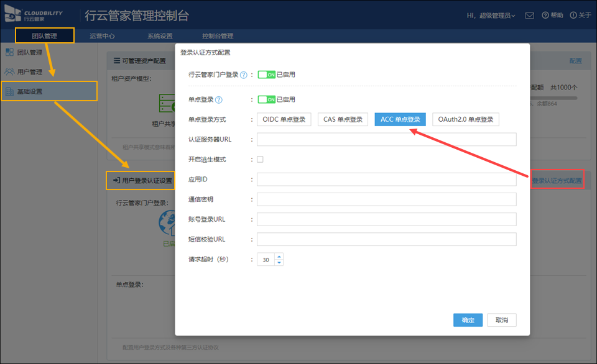Enable the 开启逃生模式 checkbox

coord(260,160)
